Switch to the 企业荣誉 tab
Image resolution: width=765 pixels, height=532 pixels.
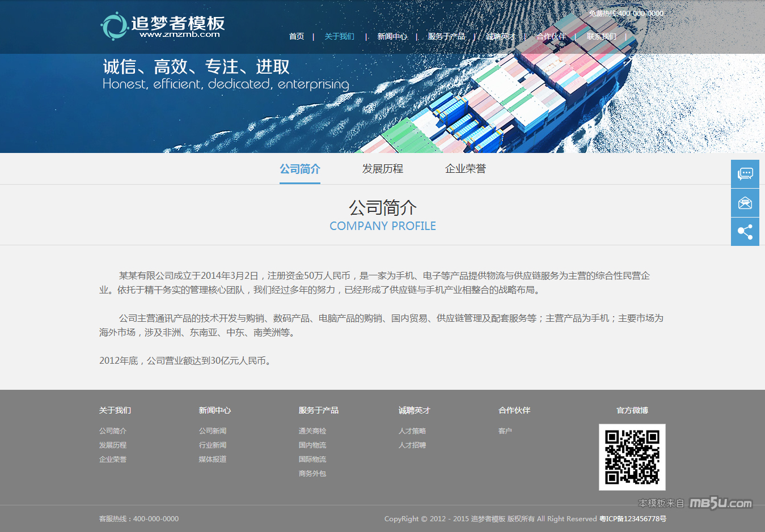(465, 169)
